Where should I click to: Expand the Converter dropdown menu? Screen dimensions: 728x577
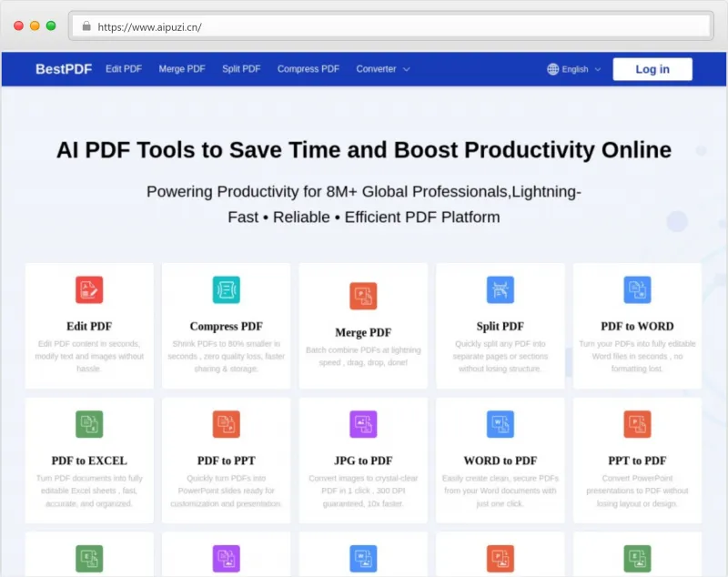point(382,69)
